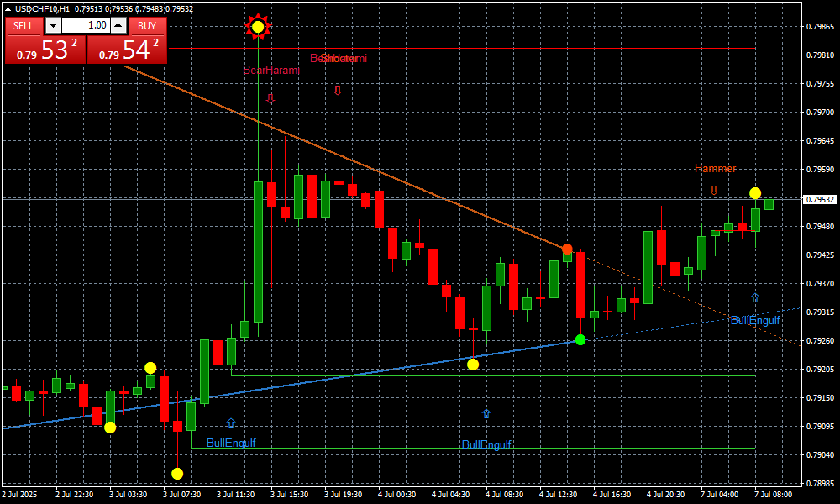Click the orange dot on the downtrend line
Viewport: 840px width, 504px height.
pyautogui.click(x=567, y=249)
